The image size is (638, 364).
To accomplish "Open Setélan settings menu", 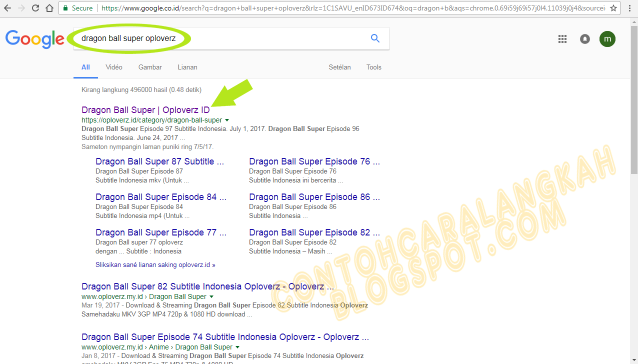I will click(x=340, y=67).
